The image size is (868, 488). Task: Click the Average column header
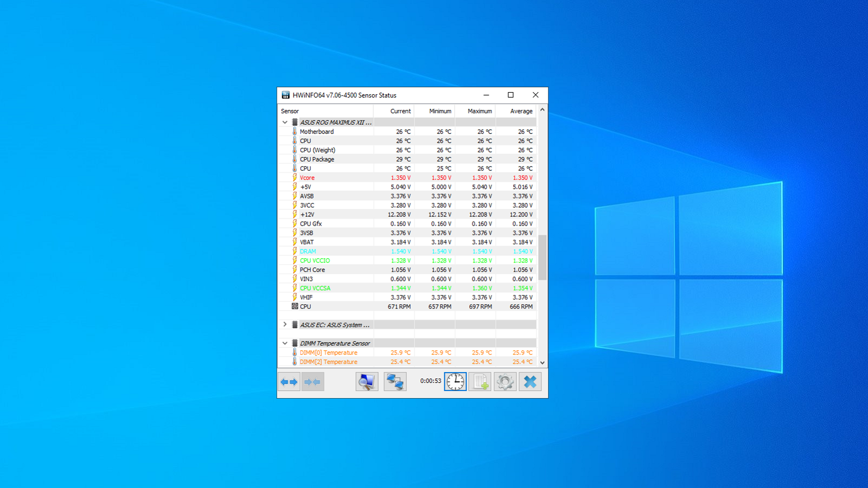coord(516,111)
